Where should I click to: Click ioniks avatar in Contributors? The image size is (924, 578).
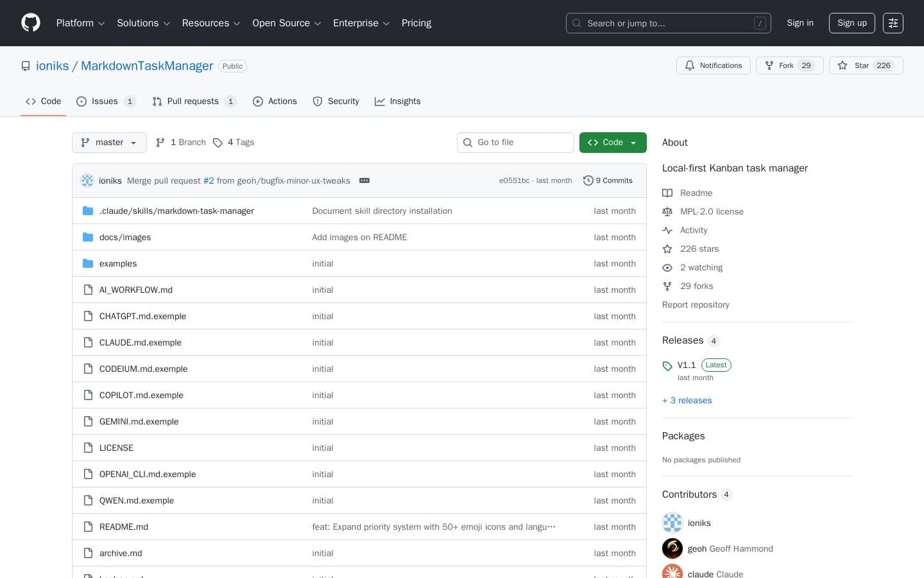[672, 523]
